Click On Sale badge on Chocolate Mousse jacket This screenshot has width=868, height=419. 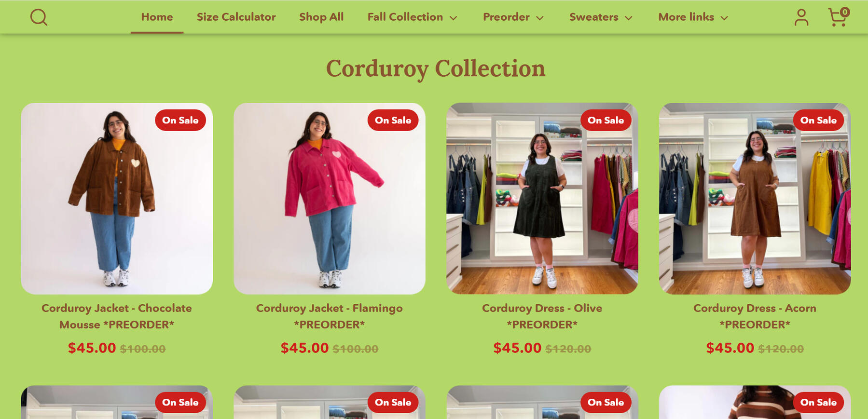click(180, 121)
